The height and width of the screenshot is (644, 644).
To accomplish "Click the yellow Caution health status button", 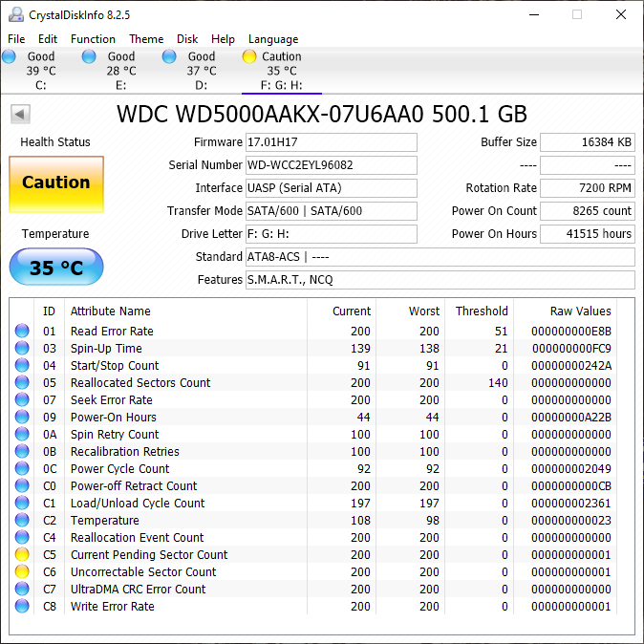I will point(56,184).
